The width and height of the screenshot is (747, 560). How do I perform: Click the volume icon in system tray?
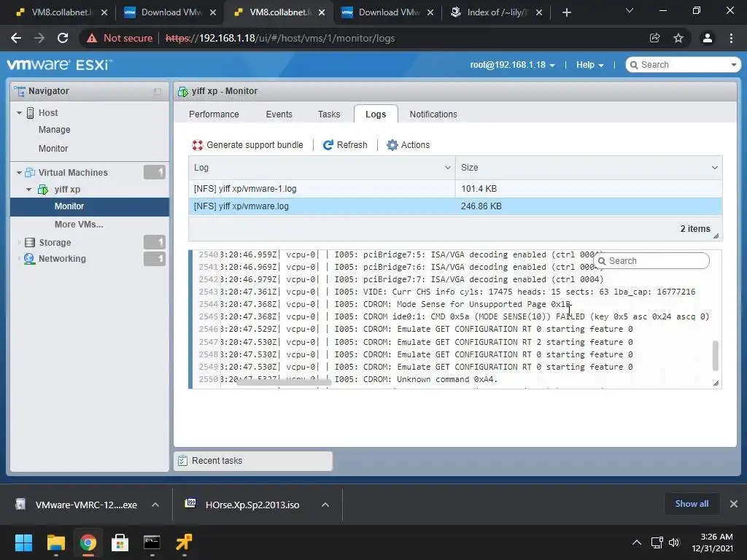click(673, 542)
